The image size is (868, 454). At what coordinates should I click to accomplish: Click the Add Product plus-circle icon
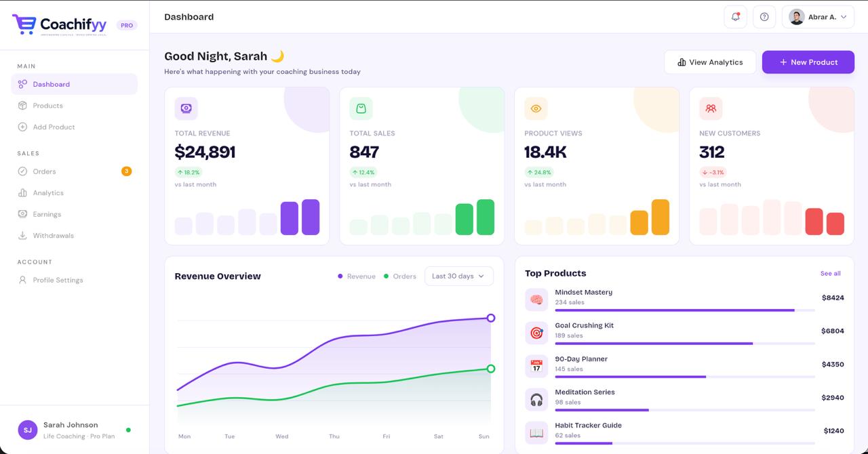[x=22, y=127]
